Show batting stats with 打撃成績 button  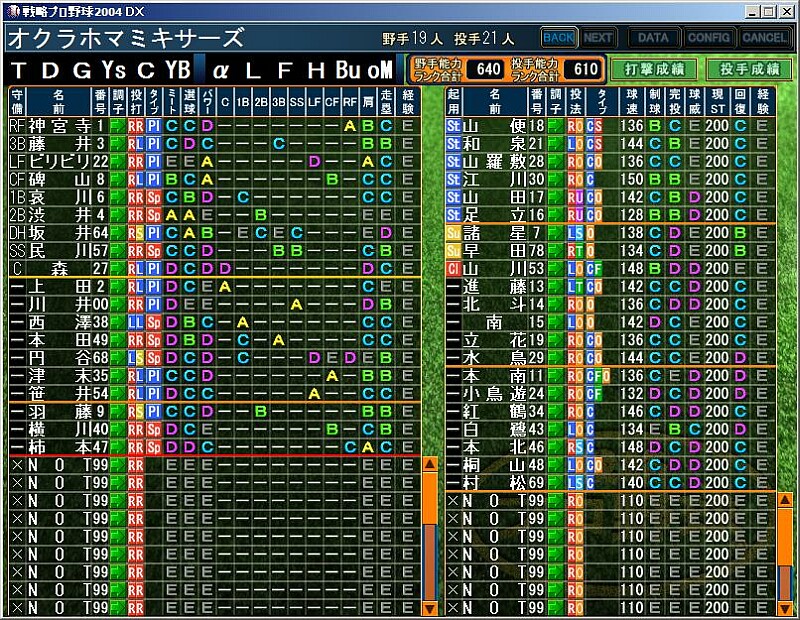(654, 69)
